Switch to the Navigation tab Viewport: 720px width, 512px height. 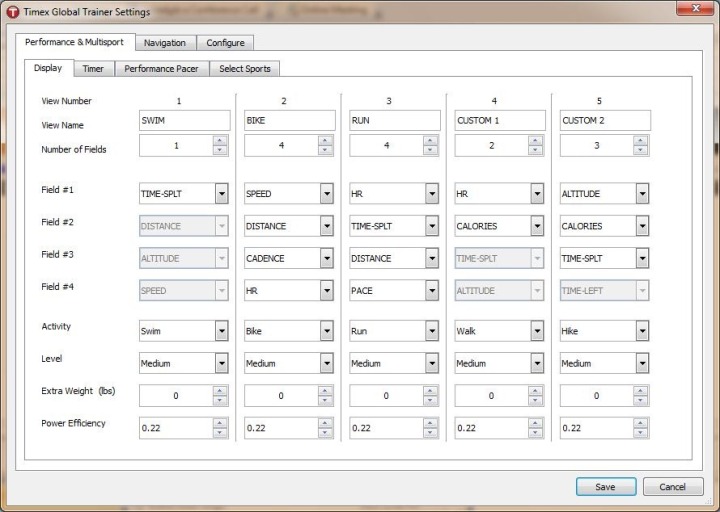click(165, 43)
